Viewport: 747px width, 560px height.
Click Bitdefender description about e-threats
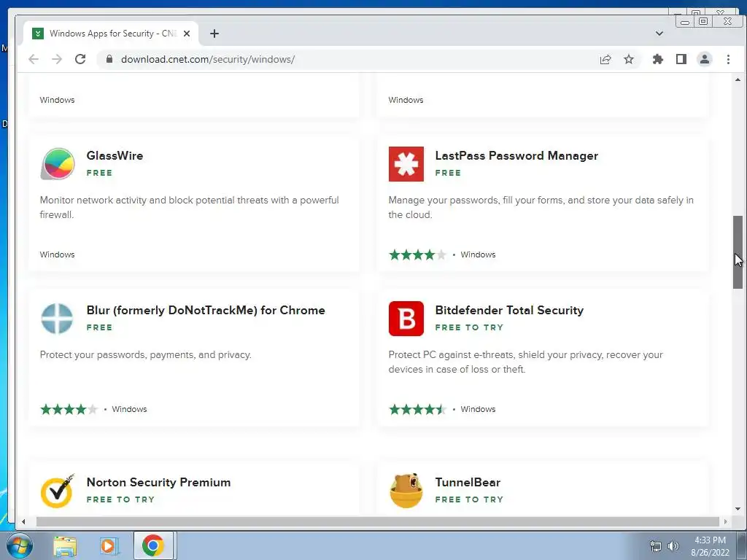[525, 362]
